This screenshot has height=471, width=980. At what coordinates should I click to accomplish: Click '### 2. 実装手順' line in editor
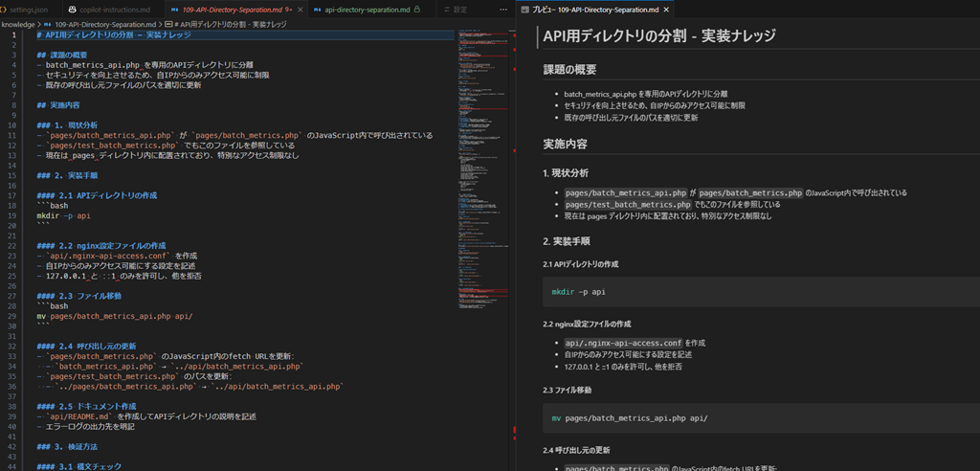click(67, 175)
